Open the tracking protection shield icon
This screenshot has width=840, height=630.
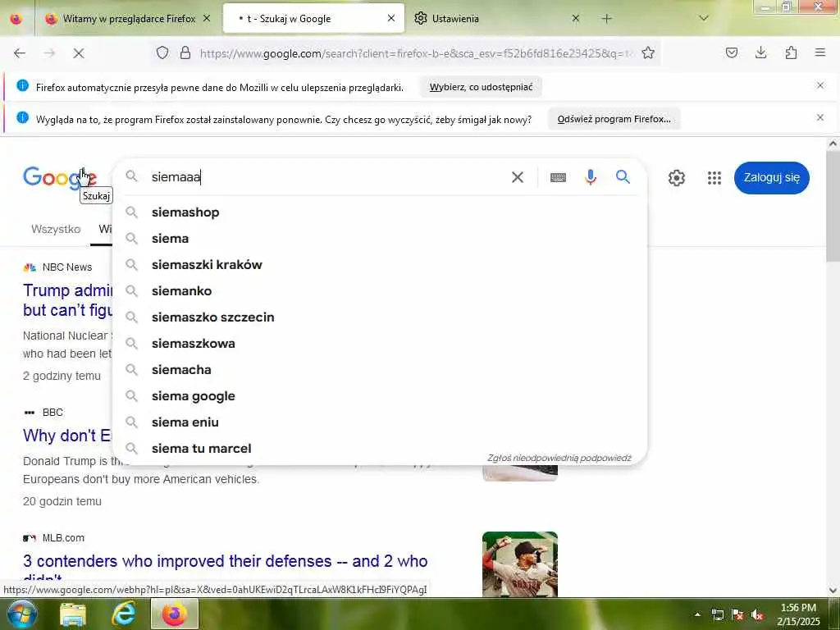[x=162, y=52]
